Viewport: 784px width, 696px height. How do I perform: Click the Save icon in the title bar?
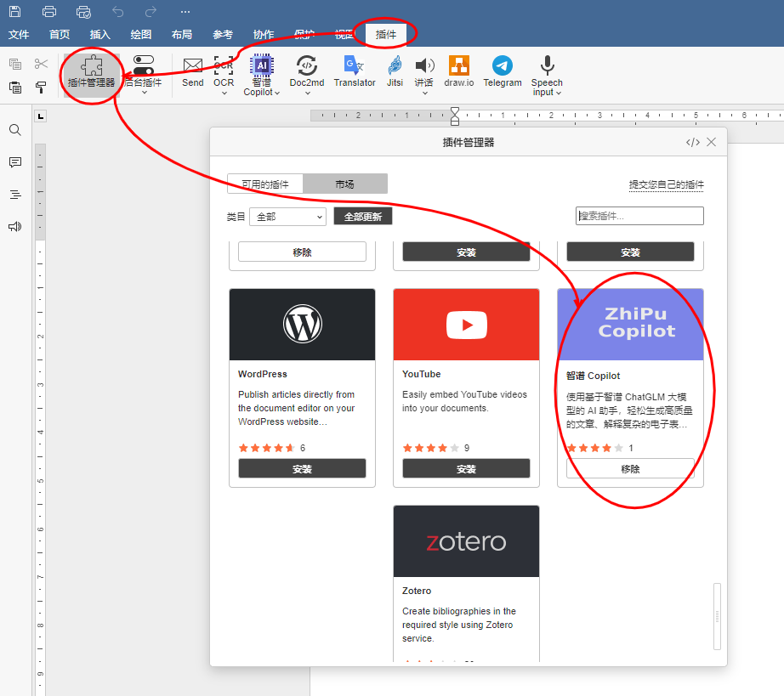pos(15,12)
